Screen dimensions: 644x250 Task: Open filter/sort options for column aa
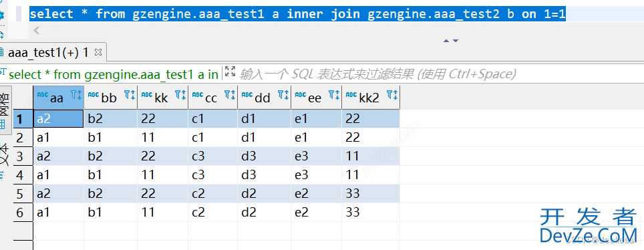76,96
